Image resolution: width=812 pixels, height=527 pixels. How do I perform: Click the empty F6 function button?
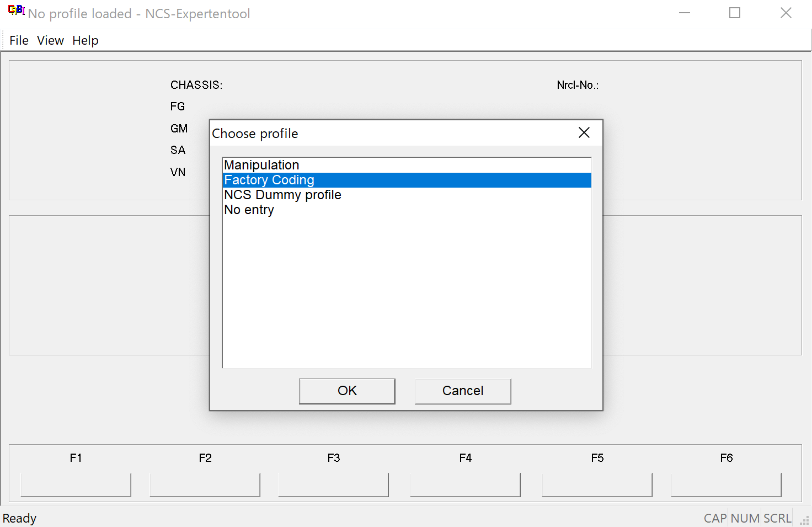pyautogui.click(x=726, y=485)
